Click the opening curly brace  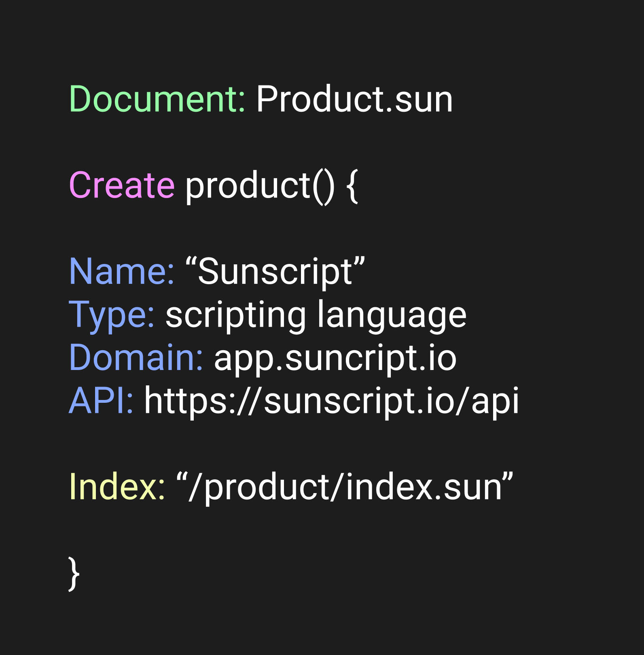click(x=352, y=186)
